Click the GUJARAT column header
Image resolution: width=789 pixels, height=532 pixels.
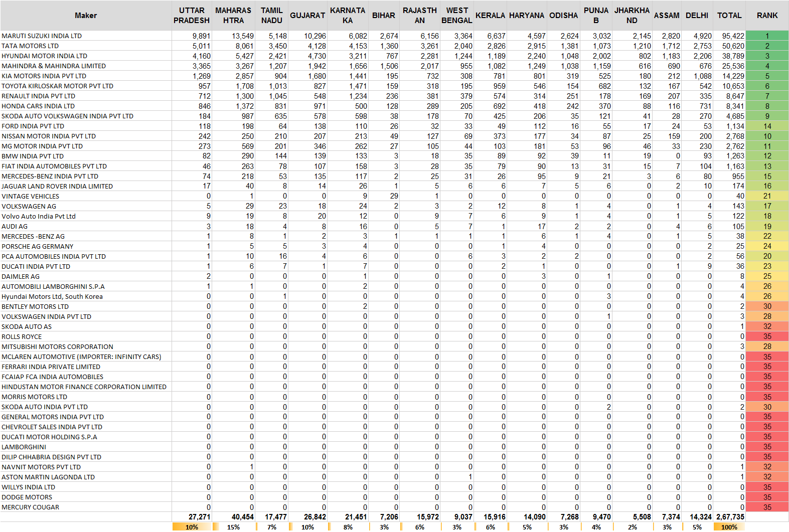pos(307,16)
